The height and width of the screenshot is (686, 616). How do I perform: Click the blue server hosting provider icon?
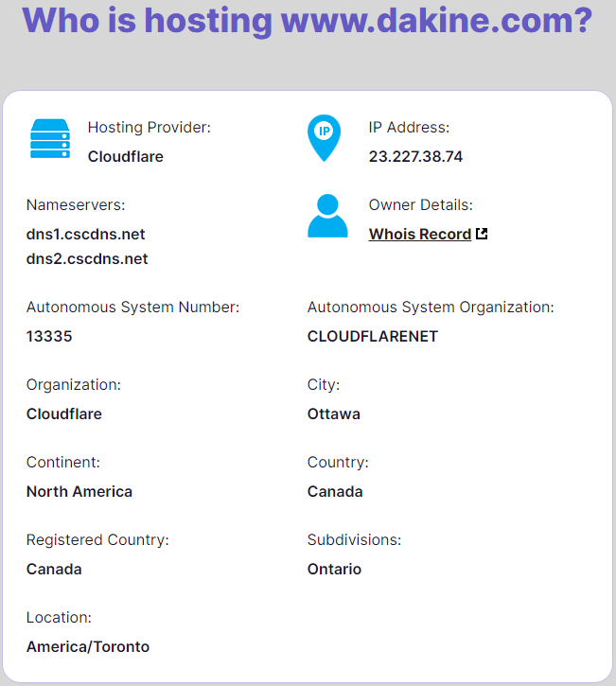[50, 138]
